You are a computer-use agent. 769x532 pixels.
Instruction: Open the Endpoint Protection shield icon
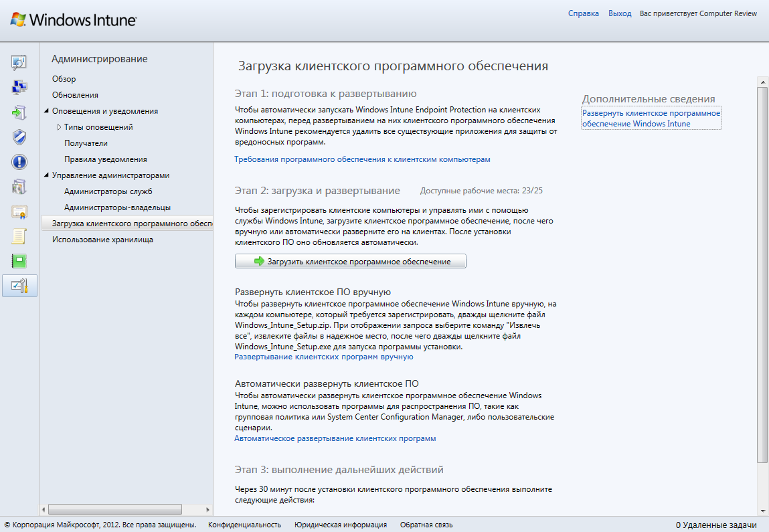click(19, 137)
